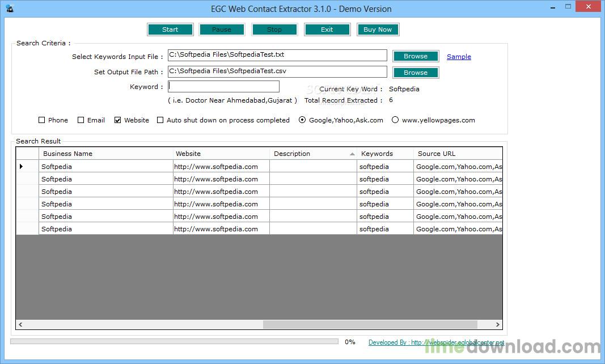Click Buy Now
Image resolution: width=605 pixels, height=364 pixels.
(x=378, y=29)
